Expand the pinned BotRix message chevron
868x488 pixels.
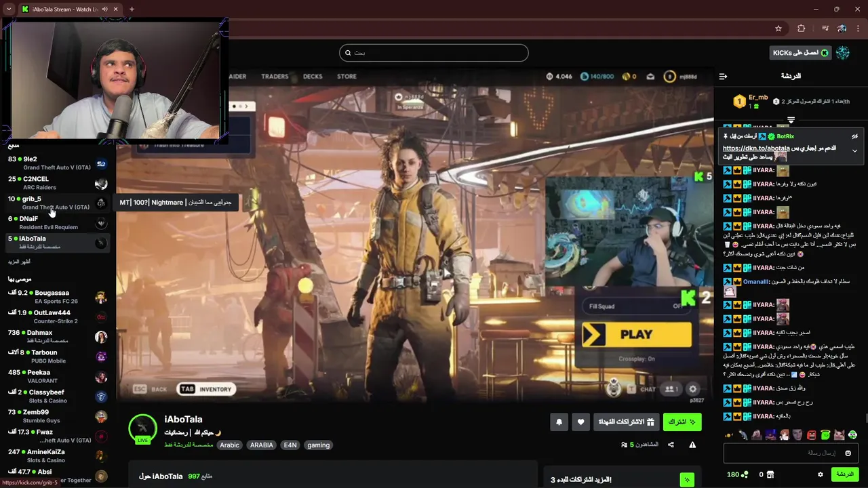[x=854, y=150]
